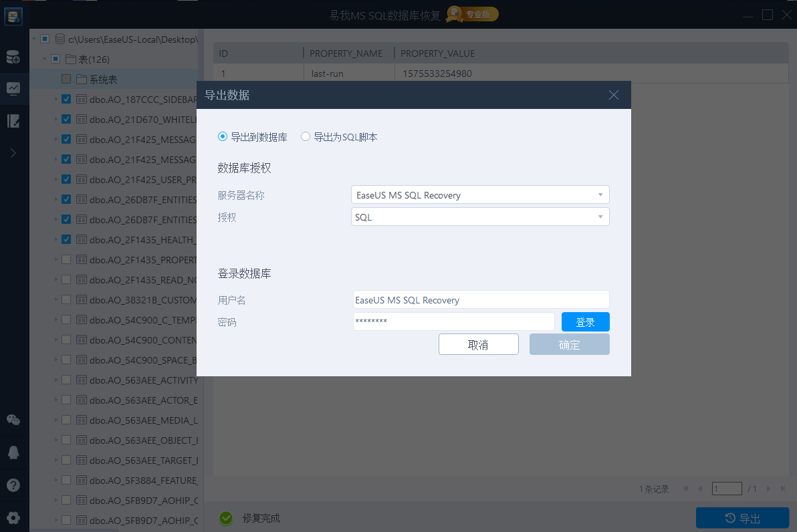Select the 导出为SQL脚本 radio option
The image size is (797, 532).
pos(306,137)
